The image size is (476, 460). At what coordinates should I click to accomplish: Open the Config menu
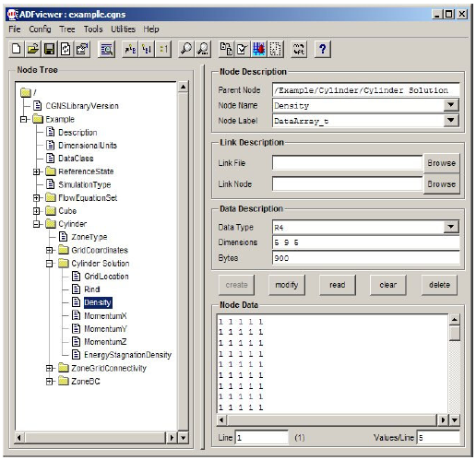[40, 29]
